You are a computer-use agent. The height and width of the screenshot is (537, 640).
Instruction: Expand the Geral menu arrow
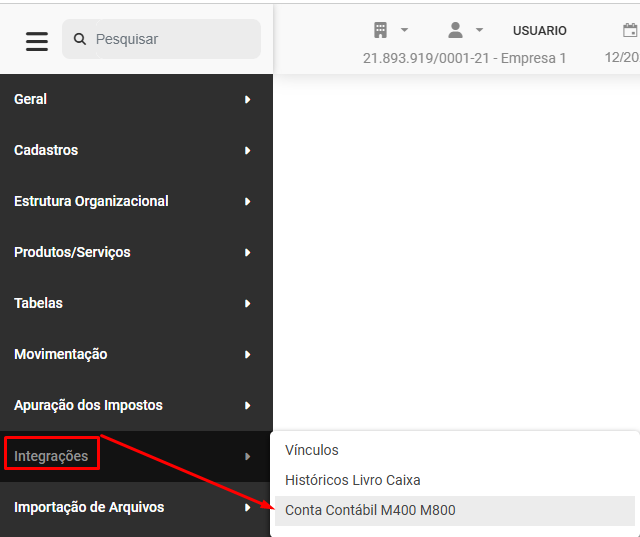tap(247, 100)
